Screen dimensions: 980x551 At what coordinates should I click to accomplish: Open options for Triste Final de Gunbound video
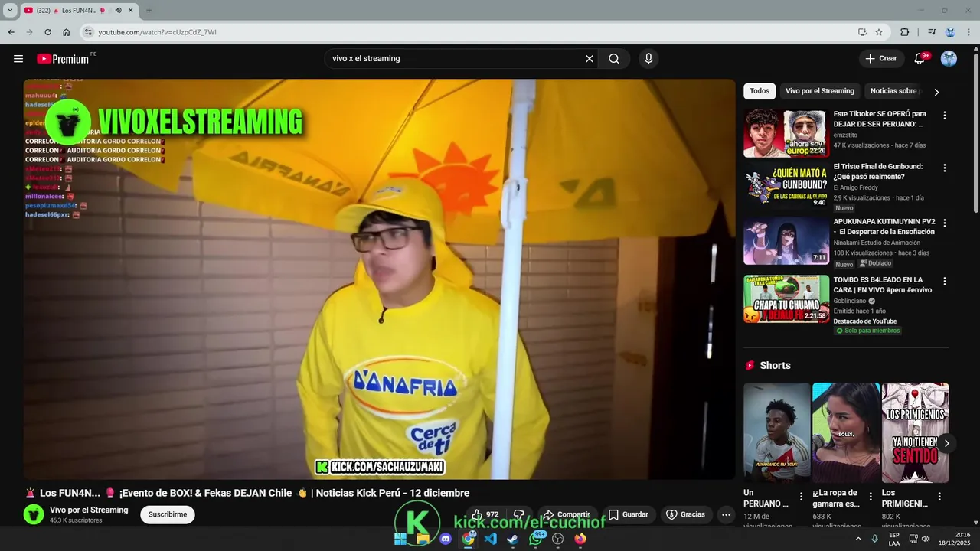(944, 168)
